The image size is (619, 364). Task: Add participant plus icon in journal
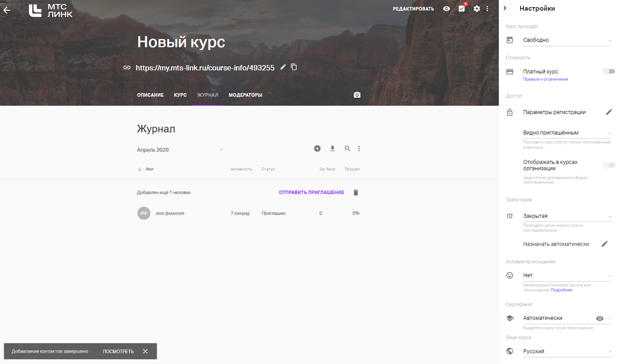318,148
